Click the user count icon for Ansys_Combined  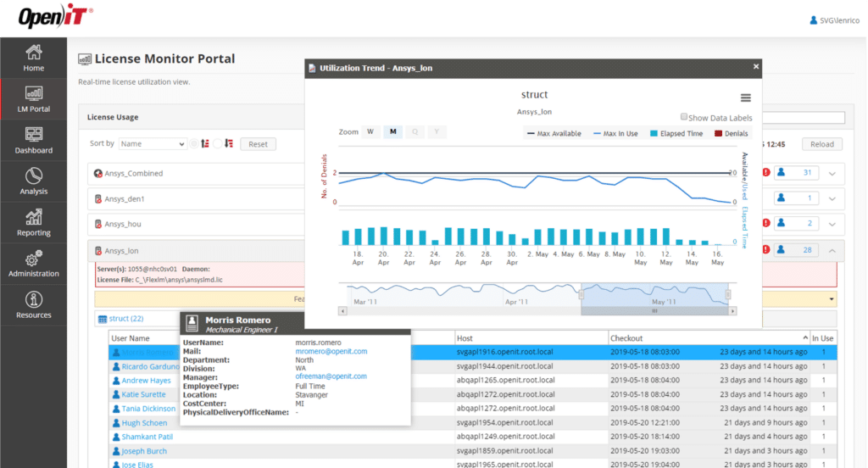(x=797, y=173)
